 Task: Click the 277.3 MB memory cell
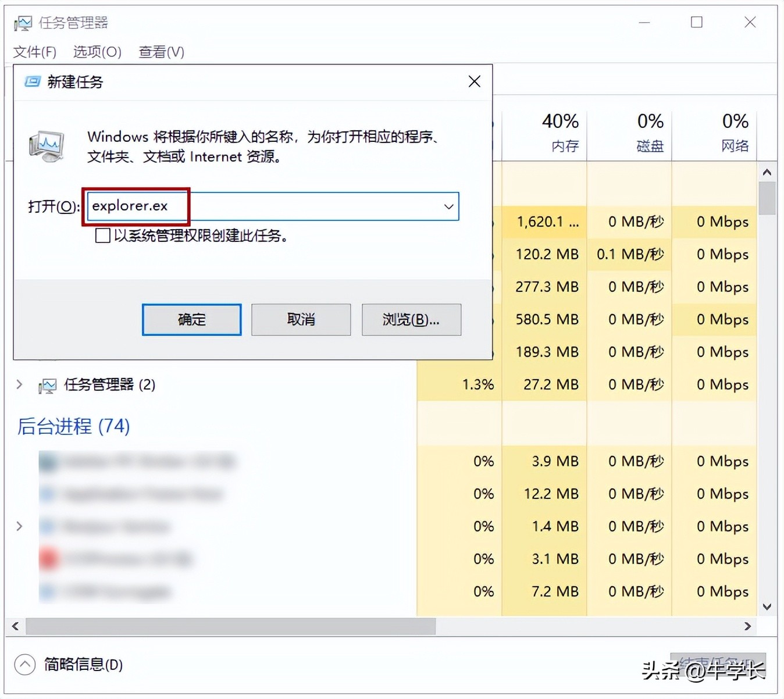click(544, 287)
